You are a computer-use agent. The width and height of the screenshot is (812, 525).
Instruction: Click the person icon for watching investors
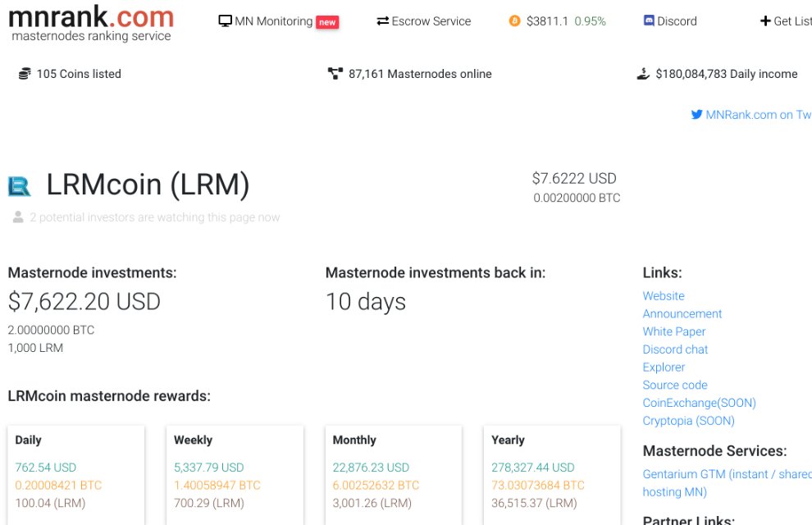coord(18,217)
